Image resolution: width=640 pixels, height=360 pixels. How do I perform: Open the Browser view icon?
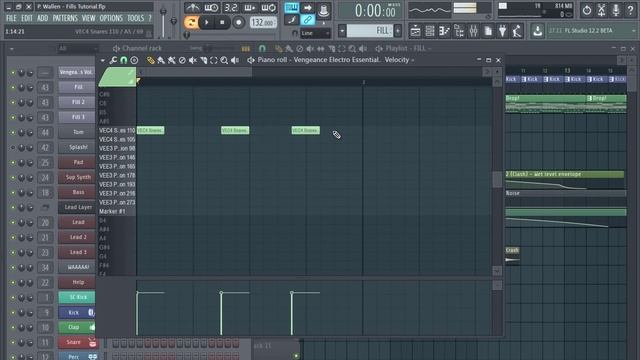459,31
